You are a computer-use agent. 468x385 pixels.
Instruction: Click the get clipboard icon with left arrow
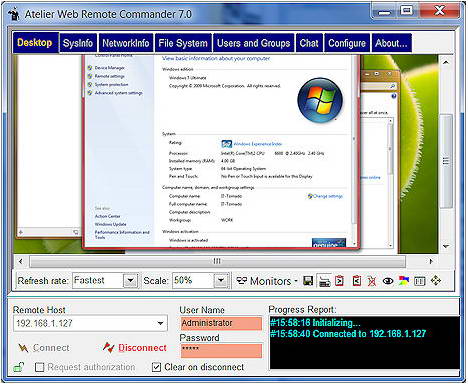click(x=356, y=281)
